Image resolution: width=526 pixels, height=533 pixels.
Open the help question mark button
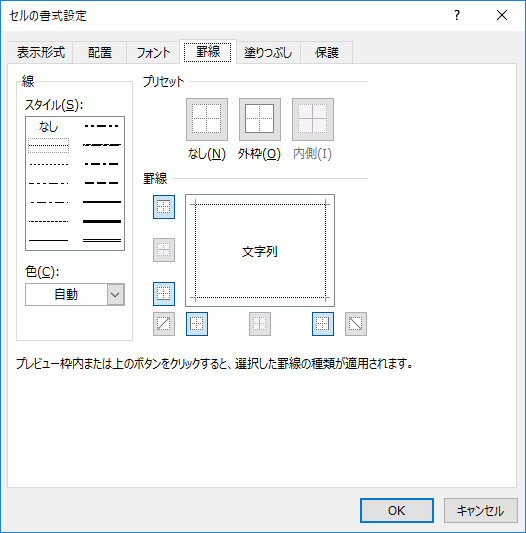coord(457,15)
